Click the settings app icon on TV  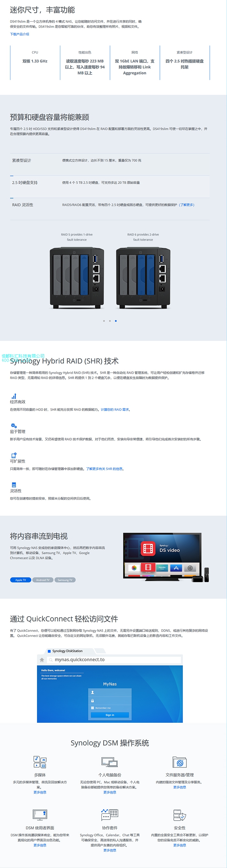coord(190,568)
